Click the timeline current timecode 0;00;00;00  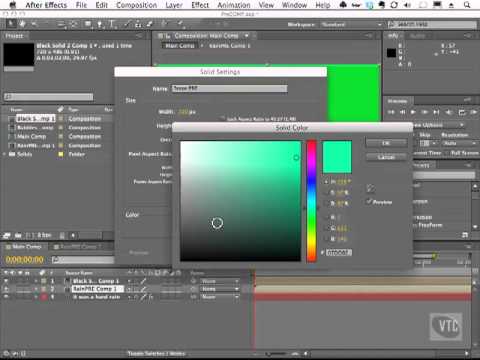25,259
